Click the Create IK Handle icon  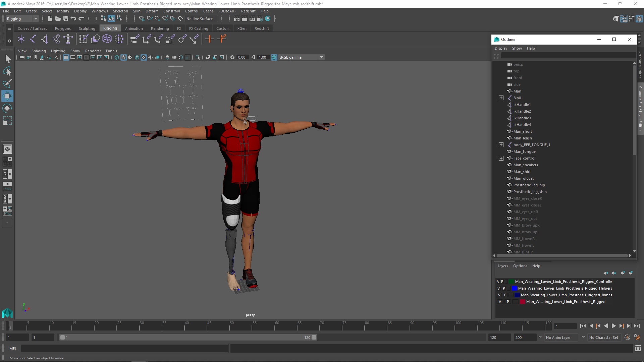[x=44, y=39]
